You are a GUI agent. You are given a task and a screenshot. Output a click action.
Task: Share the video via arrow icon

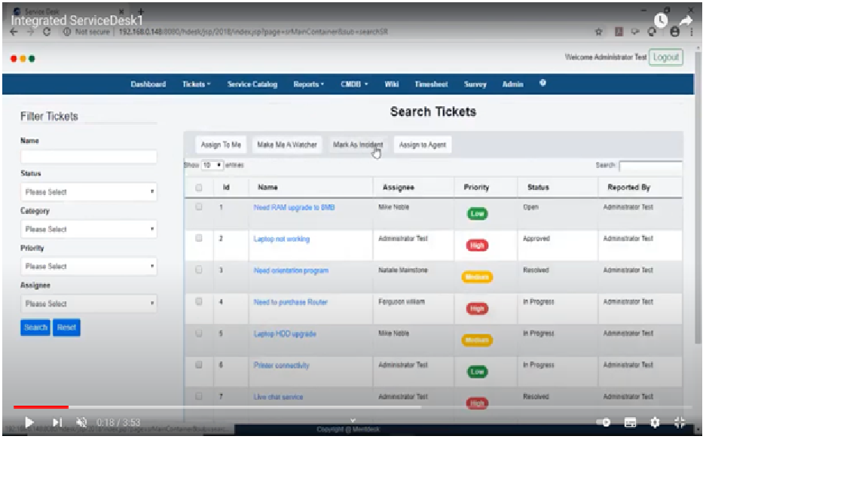tap(686, 20)
